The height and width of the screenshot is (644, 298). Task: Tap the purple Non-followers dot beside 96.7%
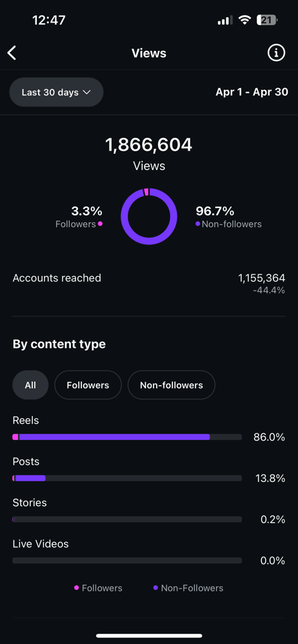[x=197, y=224]
